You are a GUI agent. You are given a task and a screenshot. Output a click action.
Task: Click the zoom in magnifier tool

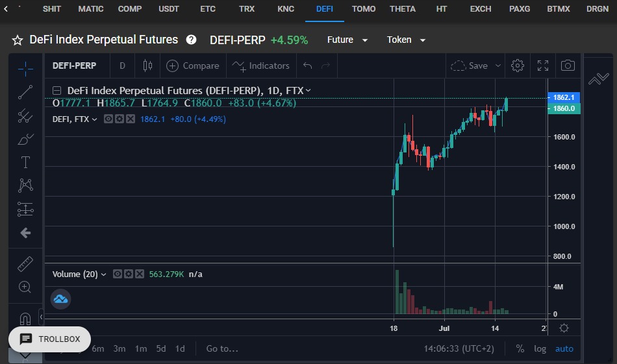25,287
